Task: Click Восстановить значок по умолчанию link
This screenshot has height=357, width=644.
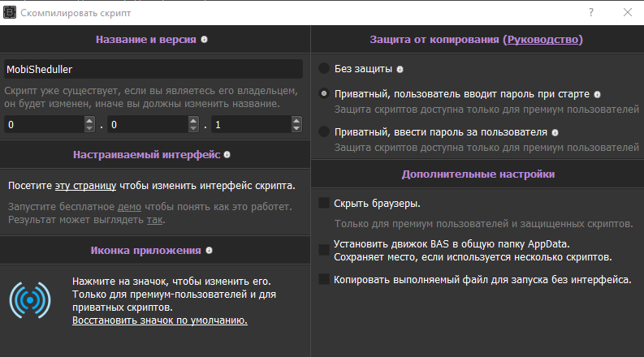Action: coord(160,320)
